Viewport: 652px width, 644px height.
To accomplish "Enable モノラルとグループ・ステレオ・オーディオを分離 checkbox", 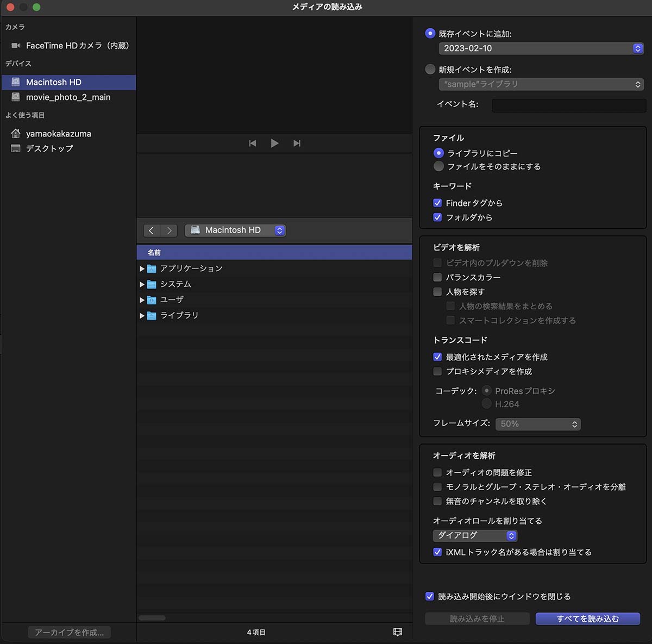I will point(437,487).
